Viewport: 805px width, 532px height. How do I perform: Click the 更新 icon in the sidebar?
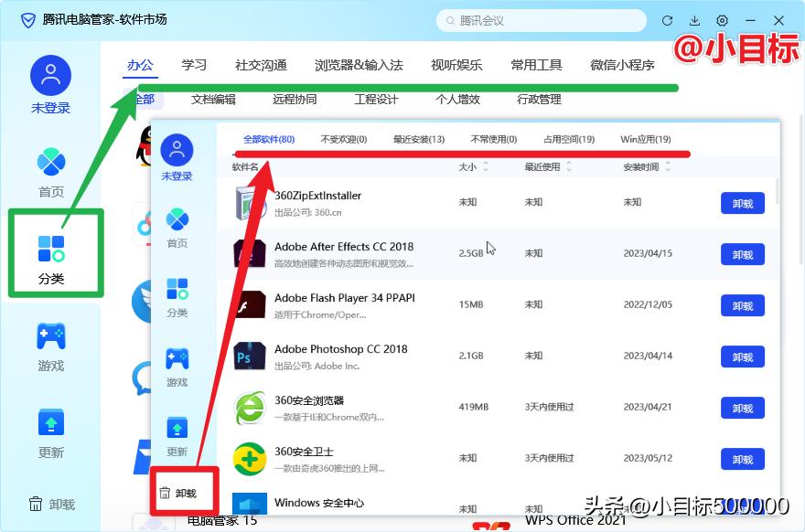51,422
